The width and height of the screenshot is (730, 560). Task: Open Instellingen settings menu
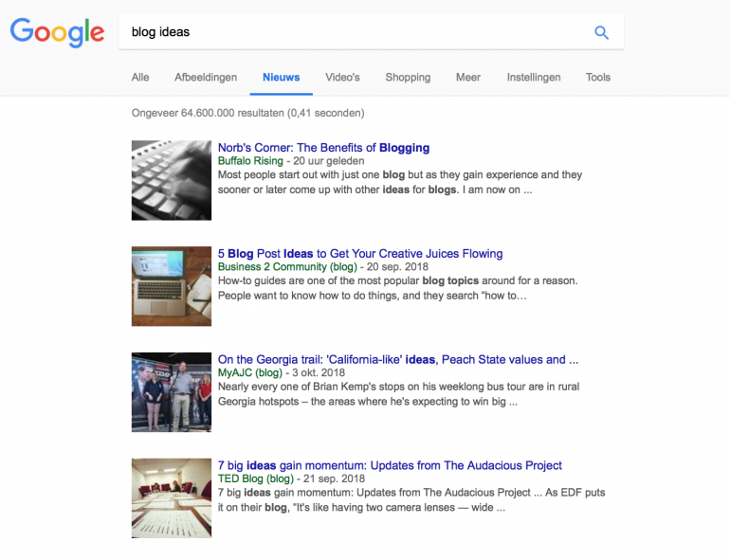[534, 78]
